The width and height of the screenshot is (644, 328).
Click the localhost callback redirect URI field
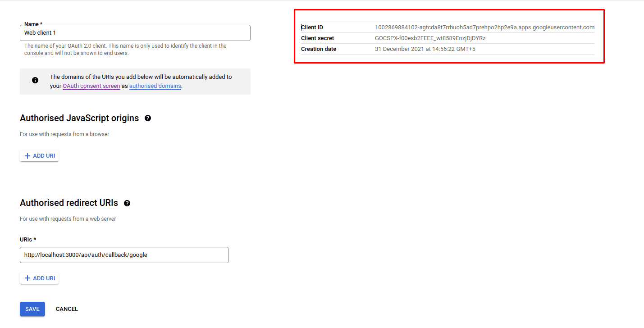click(124, 255)
